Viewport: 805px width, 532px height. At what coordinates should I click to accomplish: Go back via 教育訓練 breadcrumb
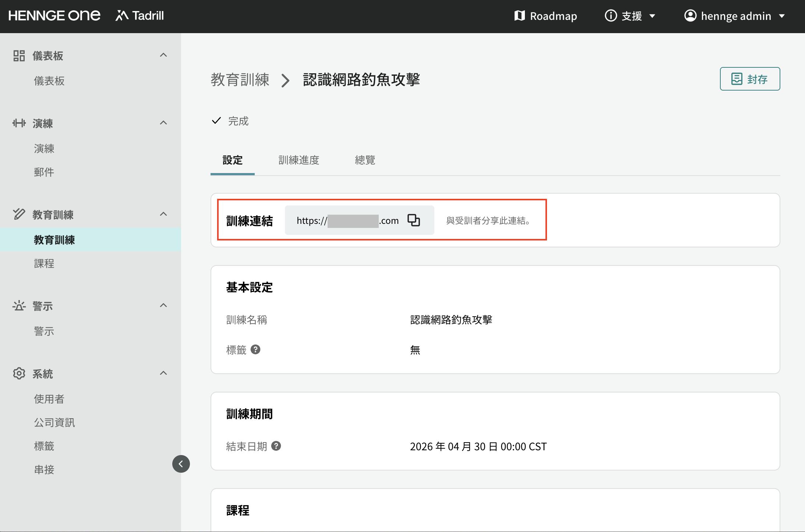point(240,80)
